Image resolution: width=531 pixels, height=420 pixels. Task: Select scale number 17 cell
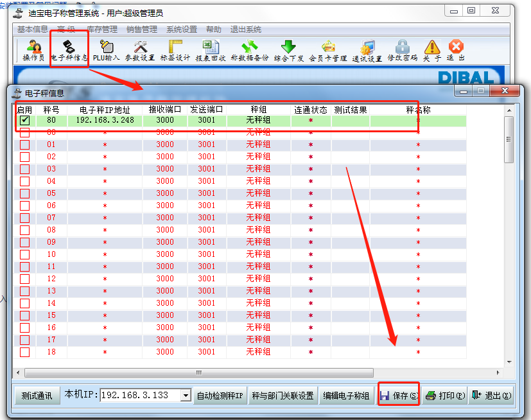(x=51, y=340)
